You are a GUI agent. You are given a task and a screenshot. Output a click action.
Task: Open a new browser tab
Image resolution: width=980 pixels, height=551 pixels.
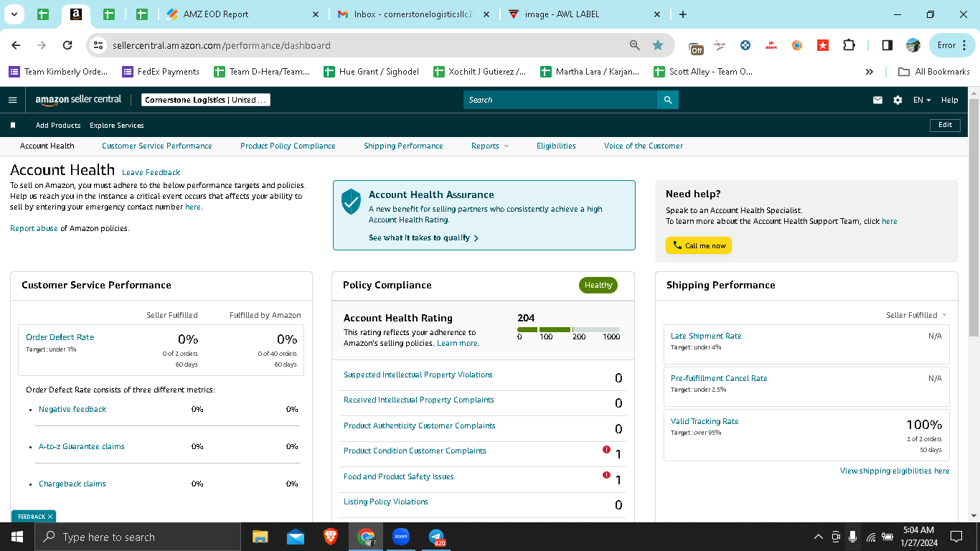(x=682, y=14)
